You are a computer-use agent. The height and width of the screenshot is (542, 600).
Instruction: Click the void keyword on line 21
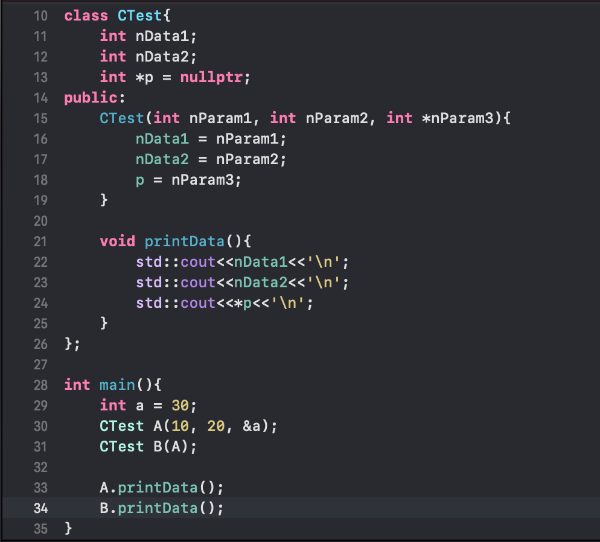[117, 242]
